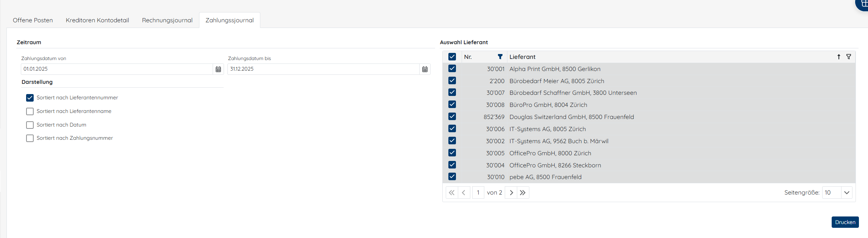
Task: Check Sortiert nach Datum option
Action: tap(30, 125)
